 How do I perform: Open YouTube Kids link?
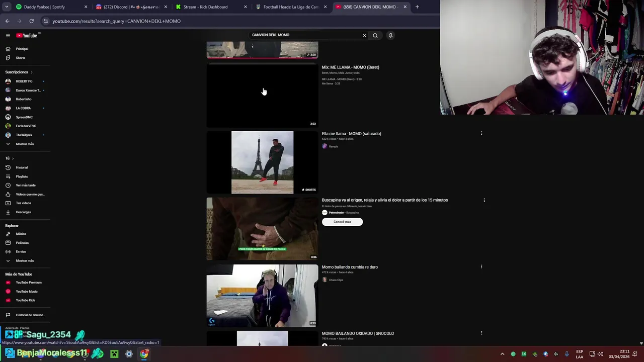click(x=25, y=300)
